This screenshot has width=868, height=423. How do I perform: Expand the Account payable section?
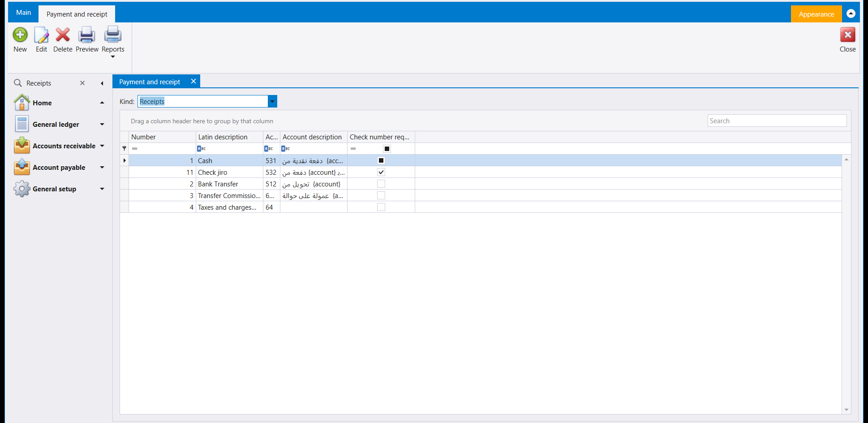click(x=102, y=167)
